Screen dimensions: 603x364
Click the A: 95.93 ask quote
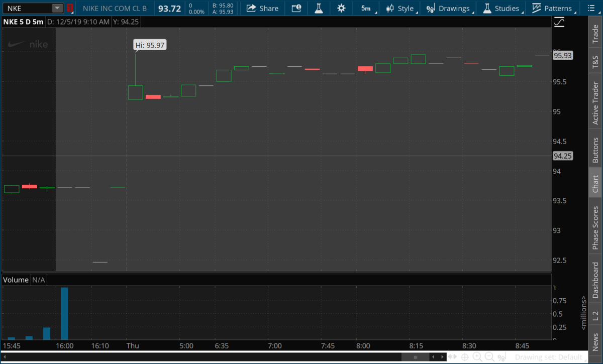click(x=223, y=12)
